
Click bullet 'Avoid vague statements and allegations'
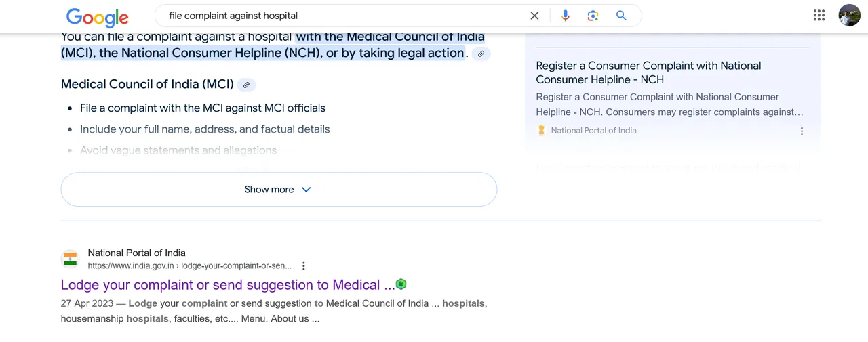pos(178,150)
